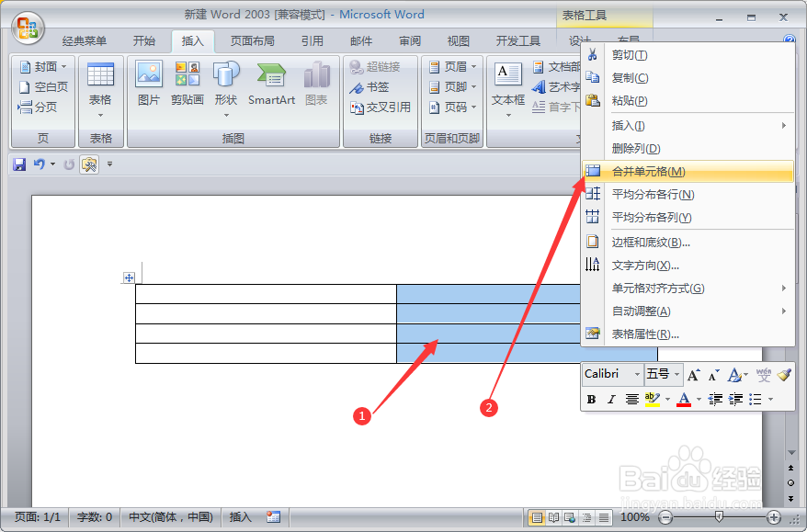This screenshot has width=807, height=532.
Task: Switch to the 引用 tab
Action: point(313,41)
